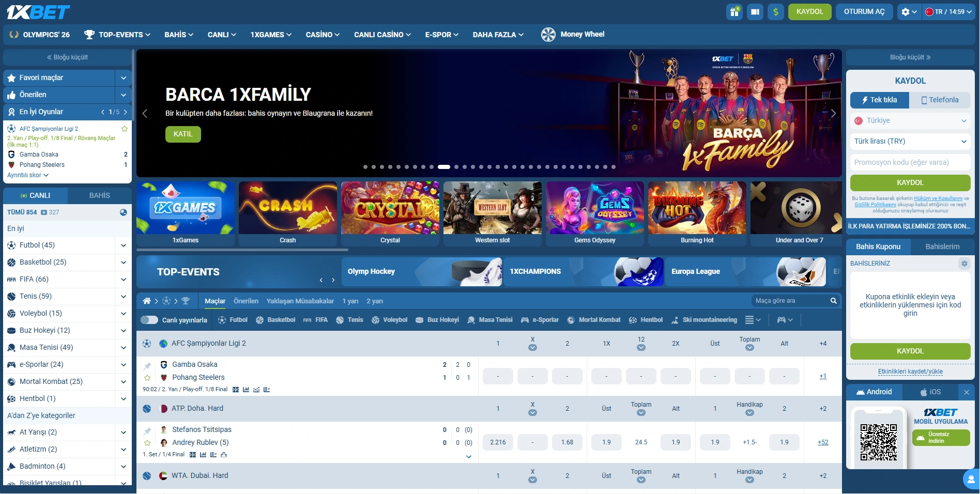The image size is (980, 494).
Task: Enable the 'Canlı yayınlarla' toggle
Action: tap(149, 320)
